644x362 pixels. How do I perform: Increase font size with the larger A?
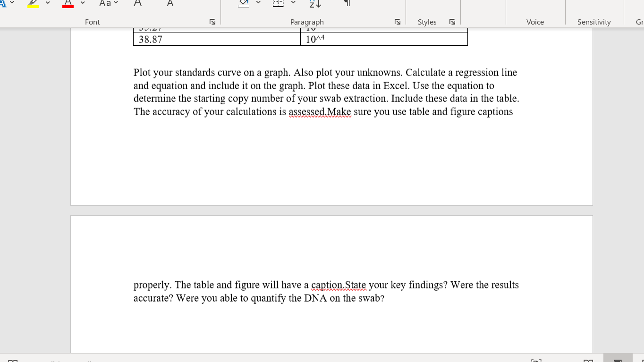click(x=137, y=3)
